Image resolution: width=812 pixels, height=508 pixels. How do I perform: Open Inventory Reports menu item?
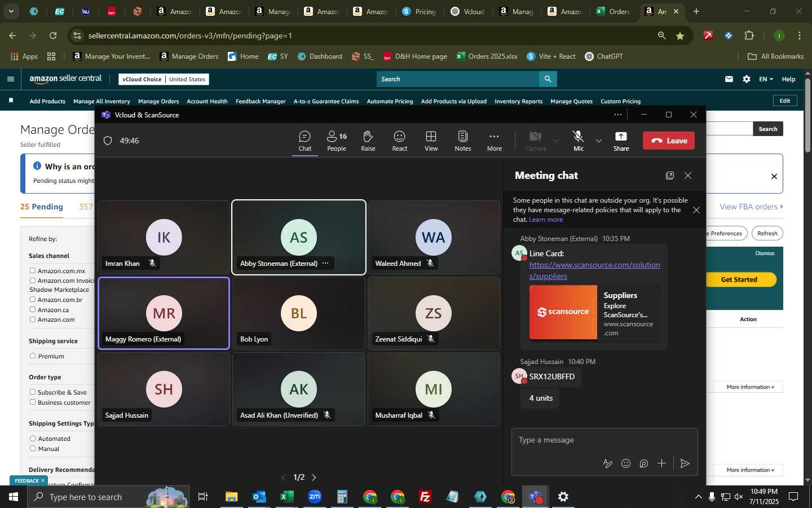coord(518,102)
